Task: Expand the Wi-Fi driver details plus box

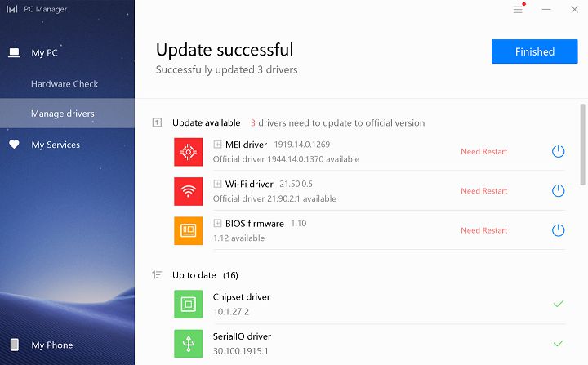Action: tap(217, 184)
